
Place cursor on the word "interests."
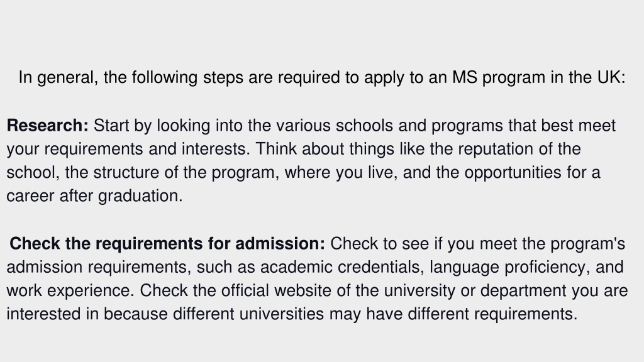pos(216,150)
